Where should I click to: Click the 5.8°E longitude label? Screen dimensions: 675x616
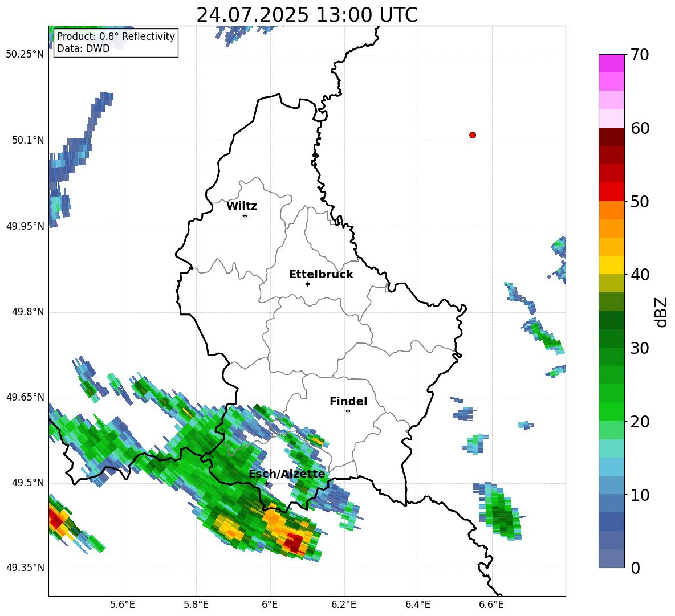(x=196, y=605)
